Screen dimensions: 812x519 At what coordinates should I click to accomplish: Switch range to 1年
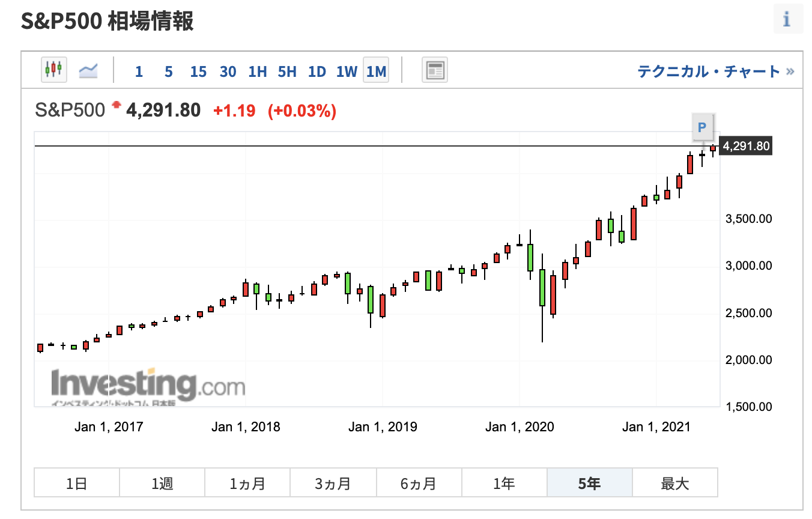coord(504,483)
